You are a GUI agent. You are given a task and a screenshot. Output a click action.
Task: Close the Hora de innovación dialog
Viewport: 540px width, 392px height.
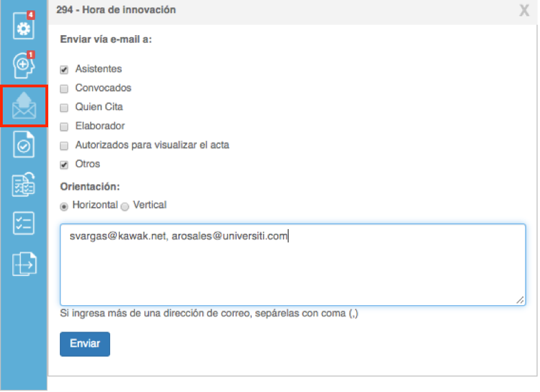(524, 10)
